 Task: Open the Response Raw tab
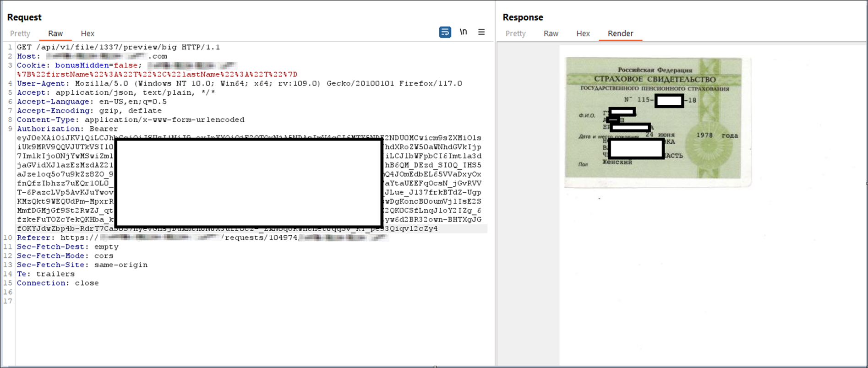[x=551, y=33]
